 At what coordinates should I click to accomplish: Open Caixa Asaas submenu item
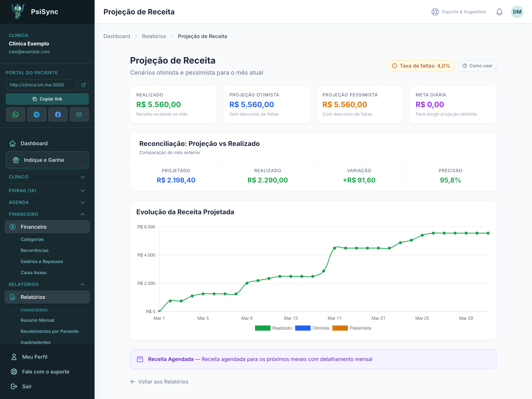coord(33,272)
